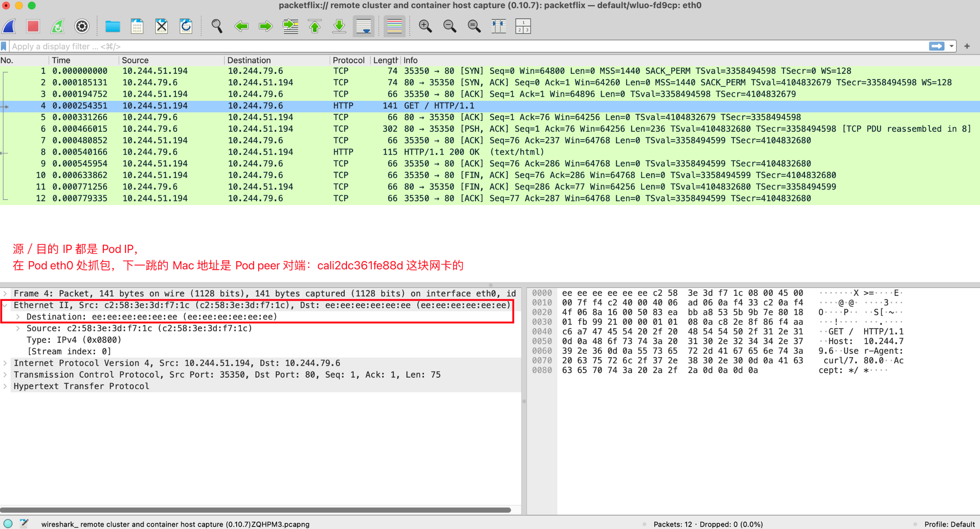Click the shark fin start capture icon
The width and height of the screenshot is (980, 529).
pos(9,27)
